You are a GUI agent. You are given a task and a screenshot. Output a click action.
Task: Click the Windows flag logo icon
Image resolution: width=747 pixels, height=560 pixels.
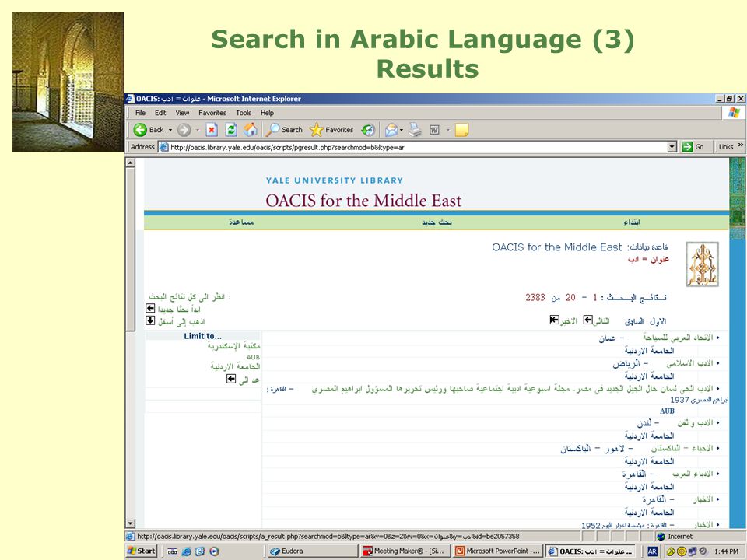click(734, 113)
